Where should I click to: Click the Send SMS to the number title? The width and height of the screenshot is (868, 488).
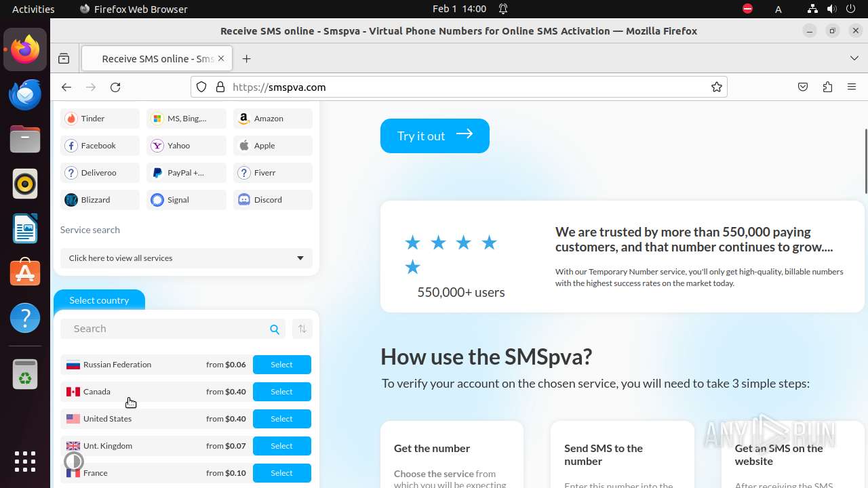[604, 455]
